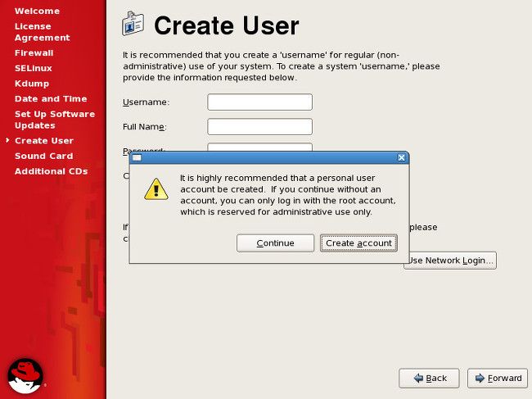Select Sound Card step in sidebar
Viewport: 532px width, 399px height.
point(43,156)
